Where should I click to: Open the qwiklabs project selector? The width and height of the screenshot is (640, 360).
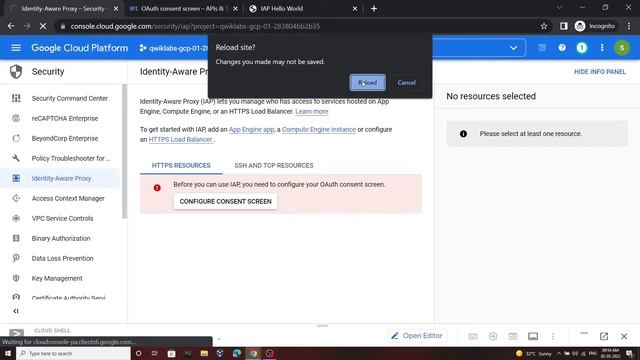point(175,48)
